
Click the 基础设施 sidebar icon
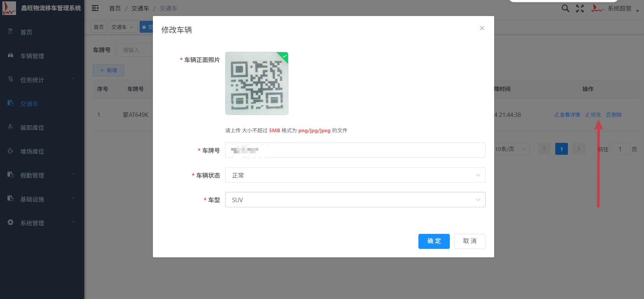(11, 198)
